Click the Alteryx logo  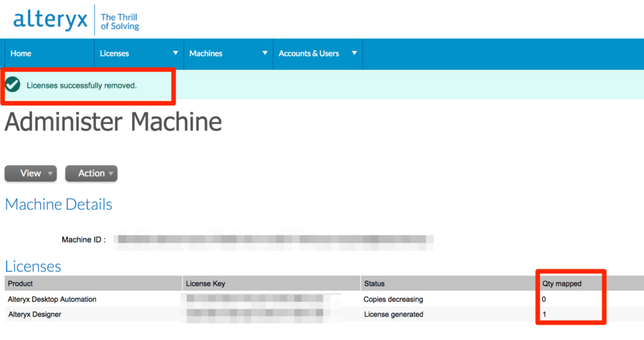50,19
